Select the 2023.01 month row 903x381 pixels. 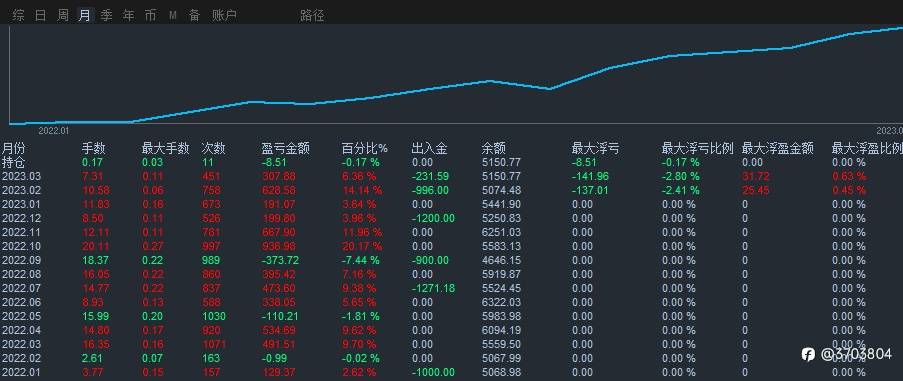[452, 204]
